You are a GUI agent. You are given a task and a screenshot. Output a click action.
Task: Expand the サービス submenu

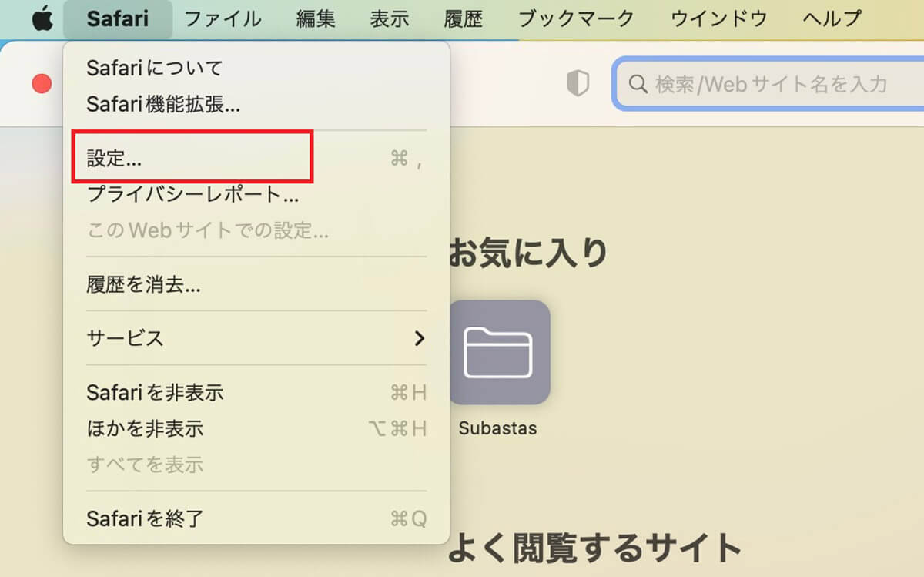256,338
